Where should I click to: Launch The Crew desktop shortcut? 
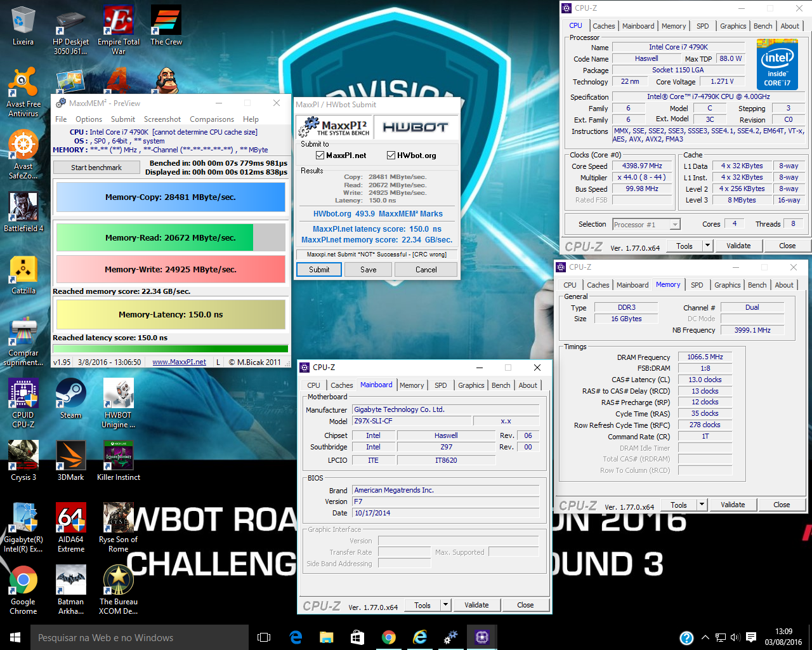[166, 27]
